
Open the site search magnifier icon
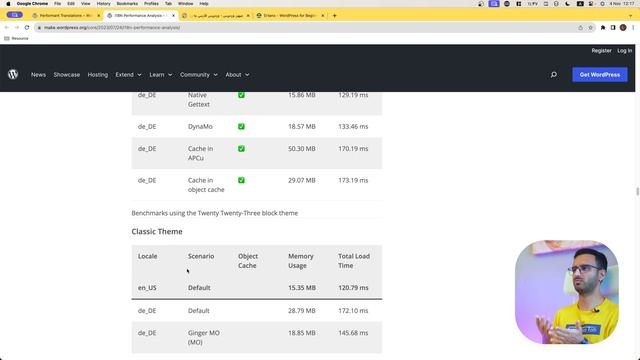tap(553, 75)
